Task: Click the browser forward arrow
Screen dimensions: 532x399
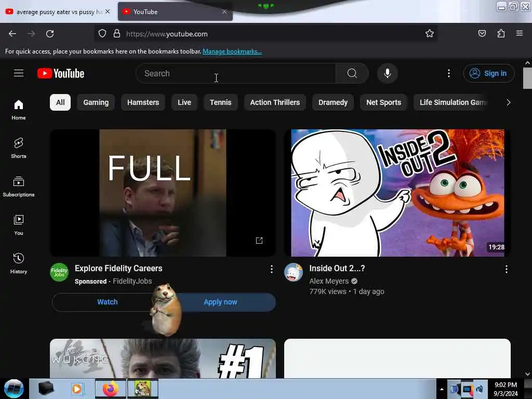Action: pos(31,34)
